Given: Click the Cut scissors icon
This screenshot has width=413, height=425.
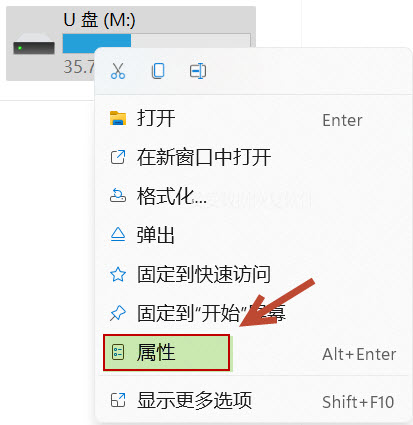Looking at the screenshot, I should pyautogui.click(x=118, y=71).
